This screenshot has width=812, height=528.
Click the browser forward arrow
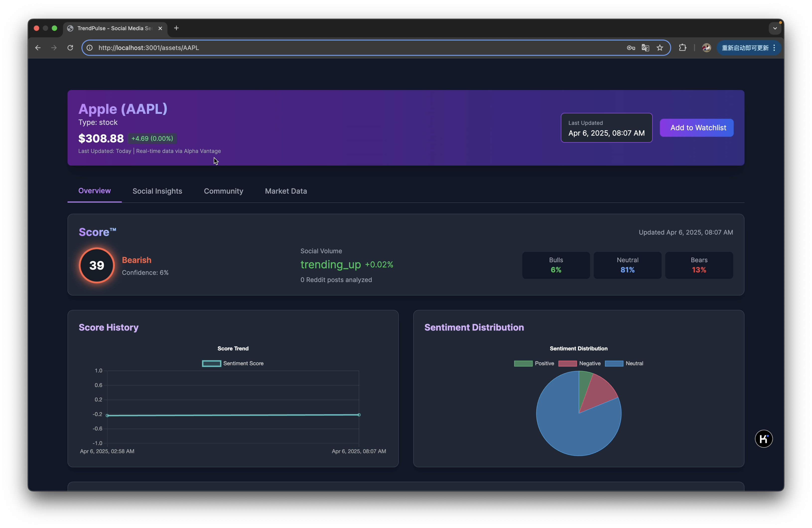54,48
